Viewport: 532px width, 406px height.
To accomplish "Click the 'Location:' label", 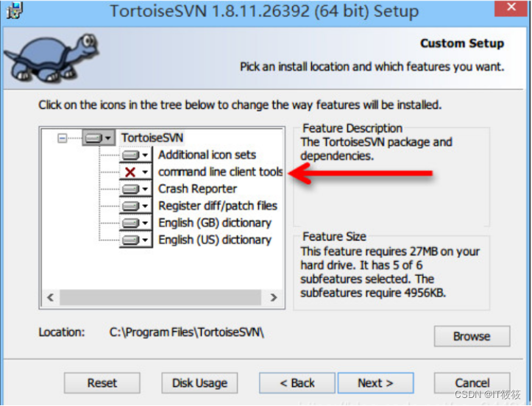I will [x=61, y=332].
